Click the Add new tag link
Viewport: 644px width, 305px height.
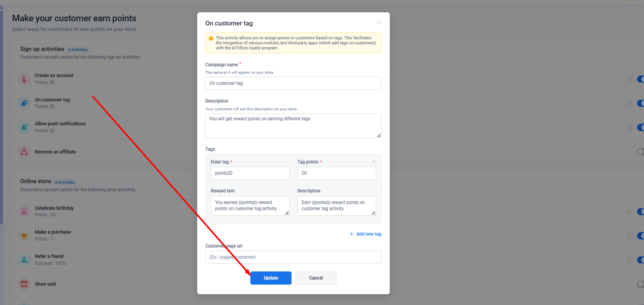(x=365, y=234)
